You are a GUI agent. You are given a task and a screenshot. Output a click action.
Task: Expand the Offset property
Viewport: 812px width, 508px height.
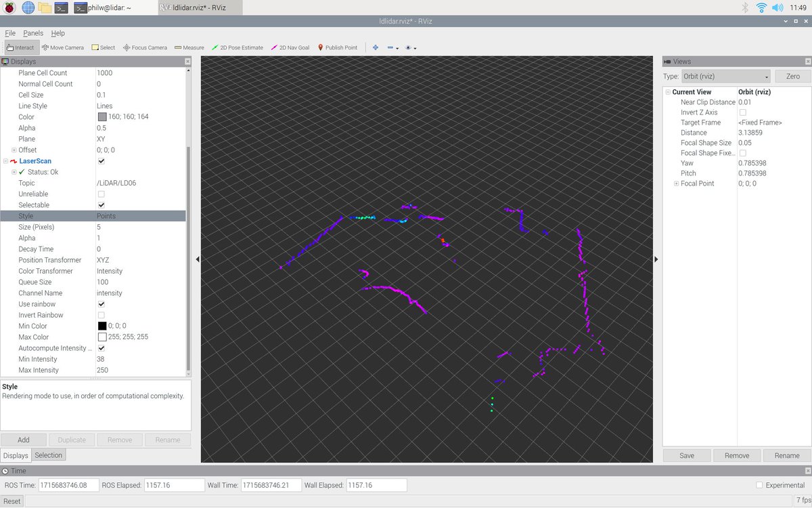tap(14, 150)
